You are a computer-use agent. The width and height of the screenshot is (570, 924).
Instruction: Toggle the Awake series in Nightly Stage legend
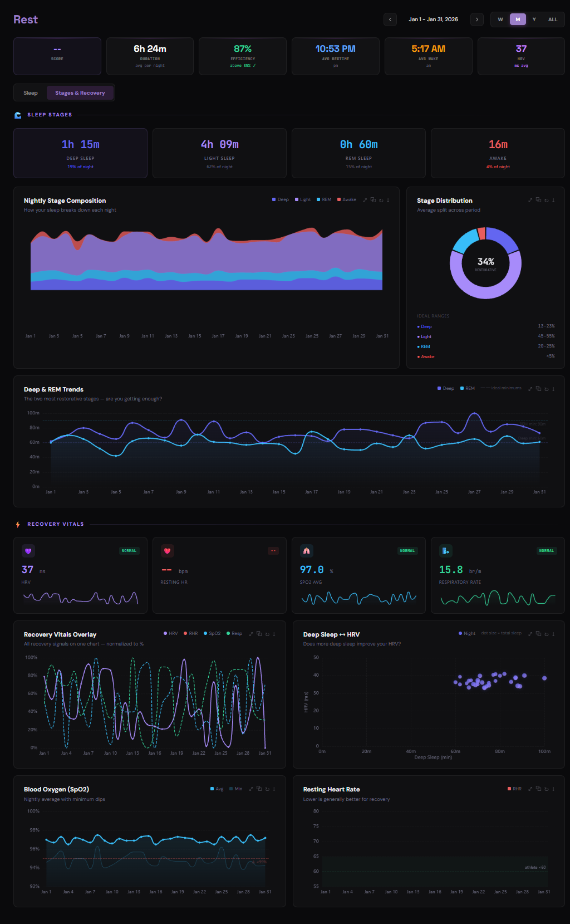[346, 199]
